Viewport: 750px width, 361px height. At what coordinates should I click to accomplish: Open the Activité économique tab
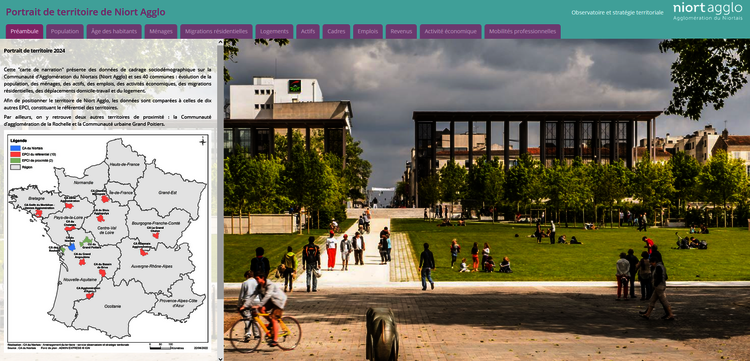click(451, 32)
